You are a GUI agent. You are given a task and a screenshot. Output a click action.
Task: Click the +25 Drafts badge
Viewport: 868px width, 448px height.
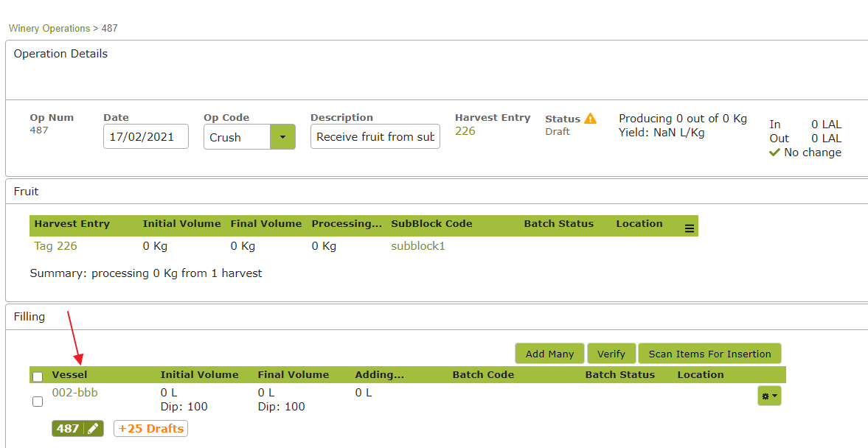(x=150, y=429)
